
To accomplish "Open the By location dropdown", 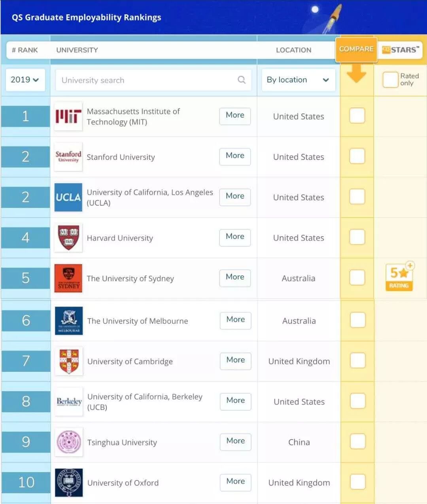I will (x=299, y=80).
